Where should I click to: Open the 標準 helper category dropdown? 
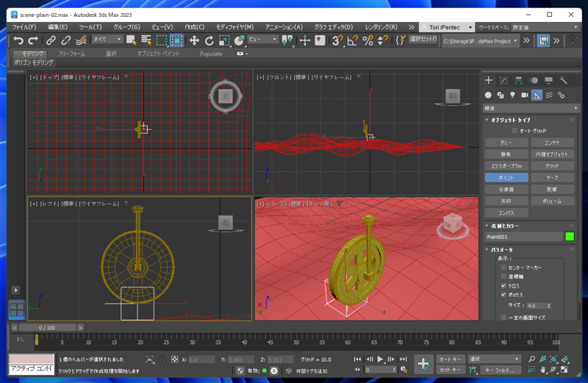coord(531,108)
